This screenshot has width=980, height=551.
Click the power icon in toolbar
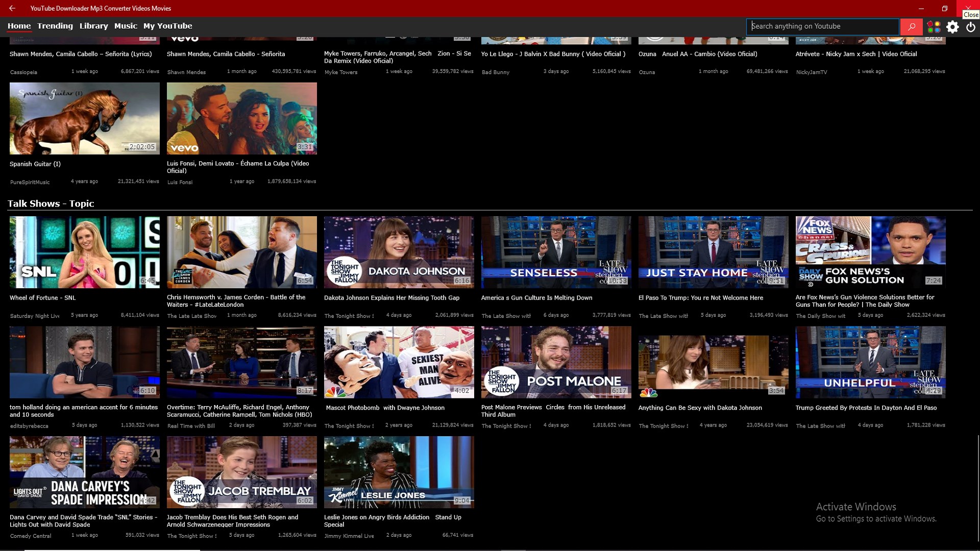[971, 27]
